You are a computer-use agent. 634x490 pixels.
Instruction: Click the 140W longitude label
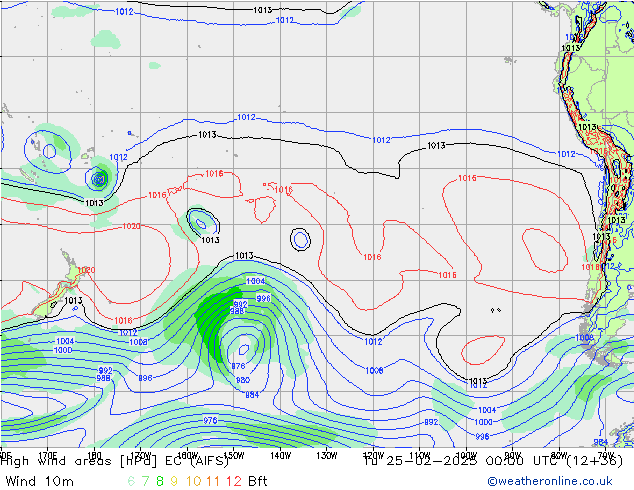pyautogui.click(x=280, y=455)
